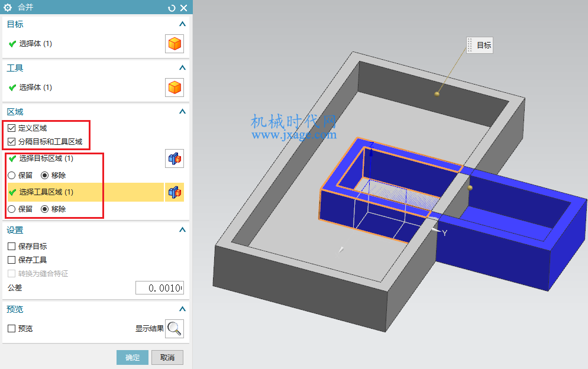Viewport: 588px width, 369px height.
Task: Click the 选择体 (1) row under 目标
Action: (86, 44)
